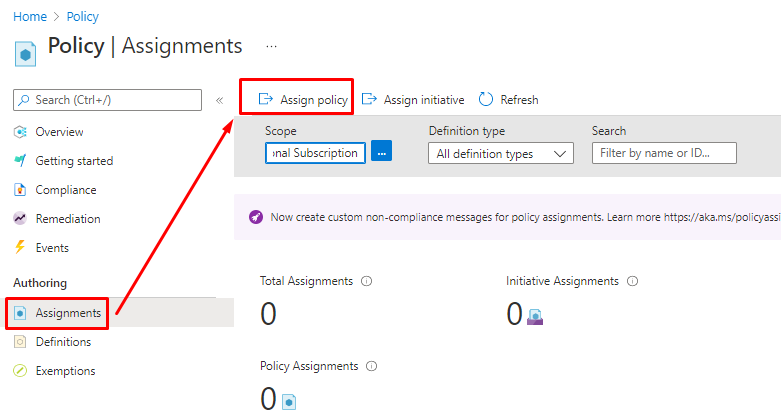Open Getting started in the sidebar
The width and height of the screenshot is (781, 418).
click(73, 161)
